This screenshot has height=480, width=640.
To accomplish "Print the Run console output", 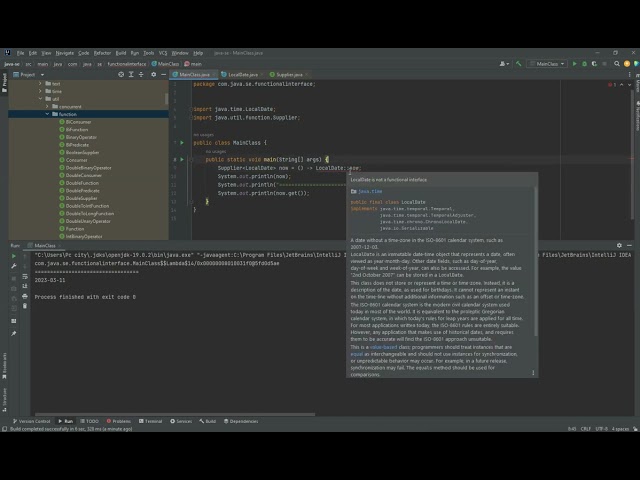I will point(25,296).
